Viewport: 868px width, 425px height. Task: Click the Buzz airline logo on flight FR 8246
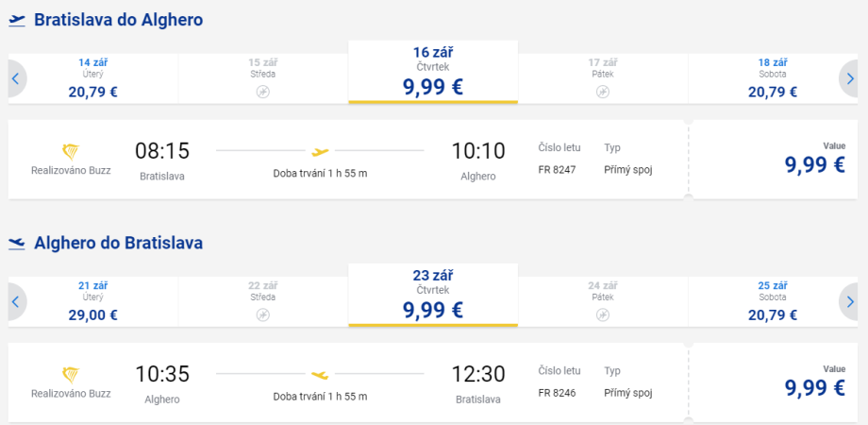70,375
